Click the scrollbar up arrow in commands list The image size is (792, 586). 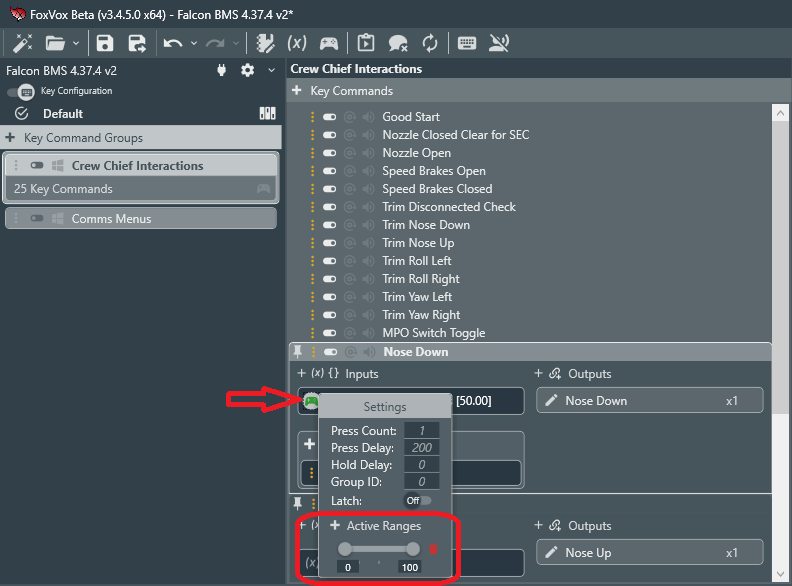coord(780,113)
